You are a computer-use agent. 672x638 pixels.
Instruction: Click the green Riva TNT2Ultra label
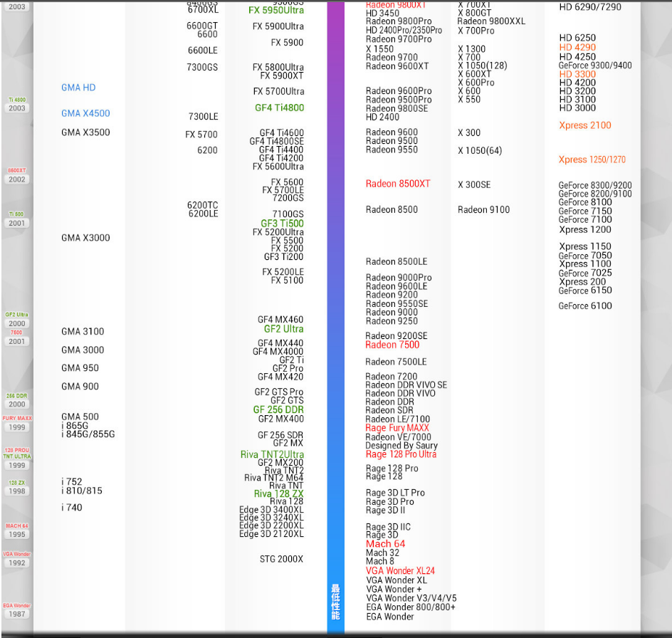pos(272,454)
